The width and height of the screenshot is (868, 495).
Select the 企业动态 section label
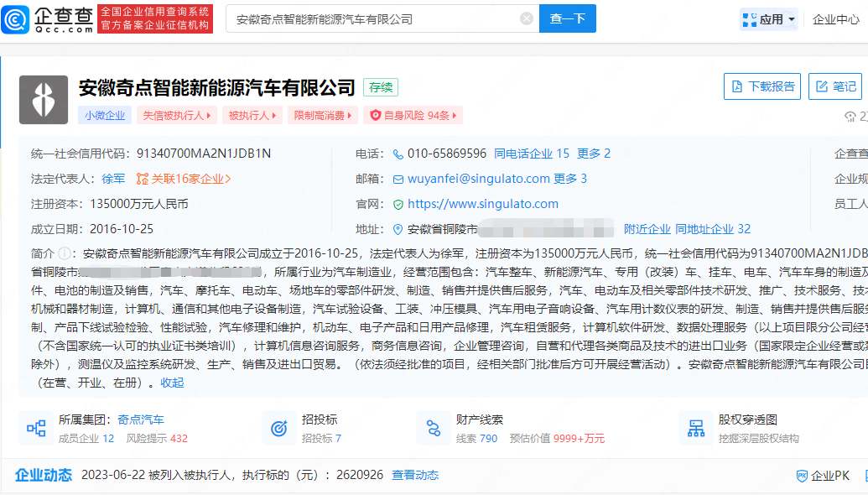43,475
